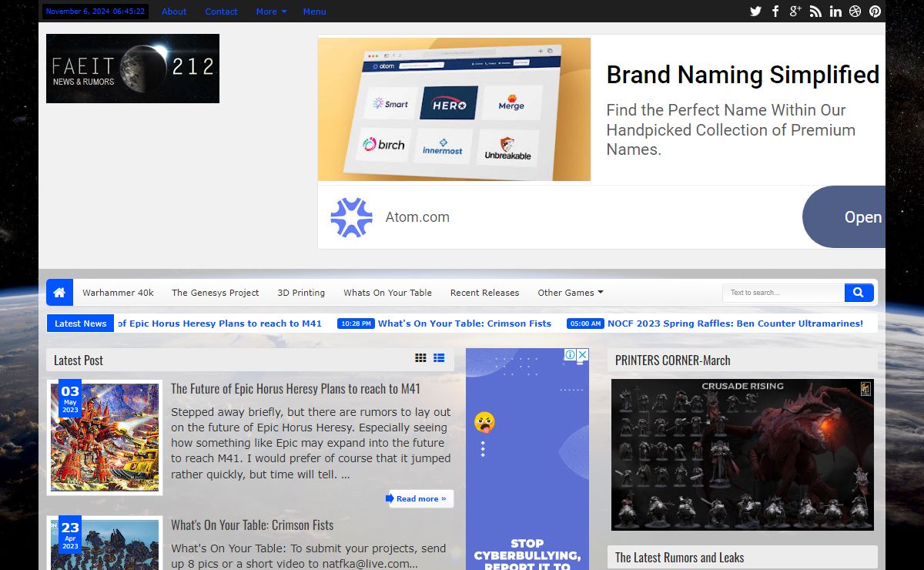The height and width of the screenshot is (570, 924).
Task: Select the 3D Printing nav item
Action: [301, 293]
